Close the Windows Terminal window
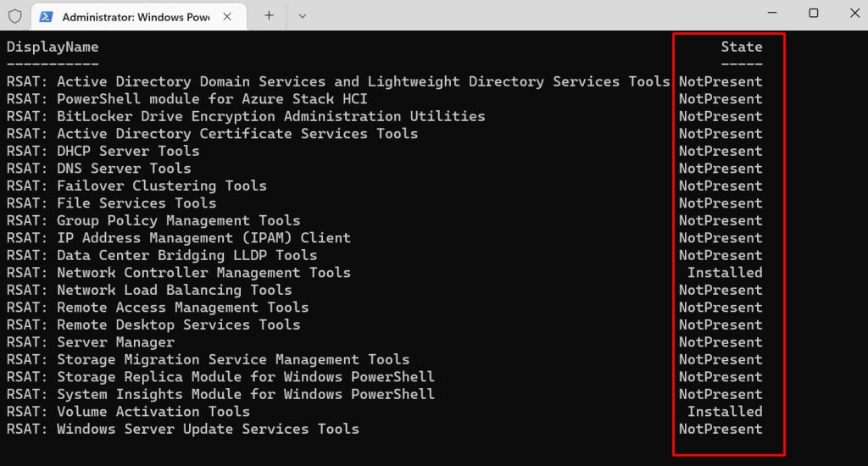Image resolution: width=868 pixels, height=466 pixels. tap(851, 13)
